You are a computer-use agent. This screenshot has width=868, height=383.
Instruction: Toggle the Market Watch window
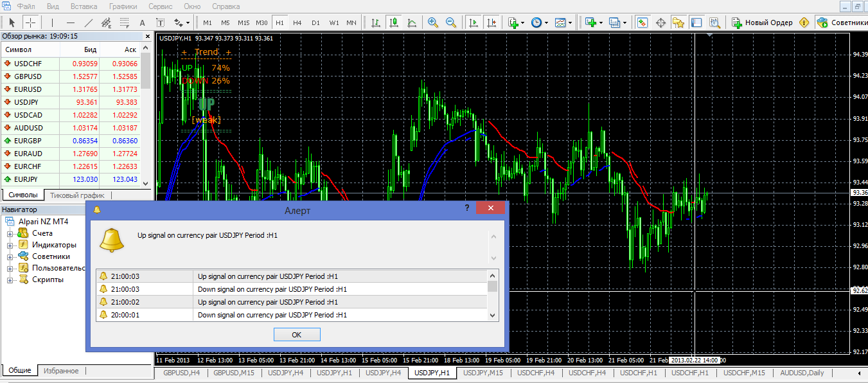(x=642, y=22)
